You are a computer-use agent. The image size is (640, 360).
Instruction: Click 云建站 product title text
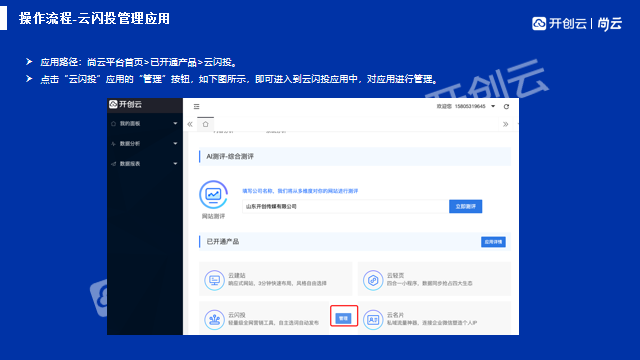[237, 276]
